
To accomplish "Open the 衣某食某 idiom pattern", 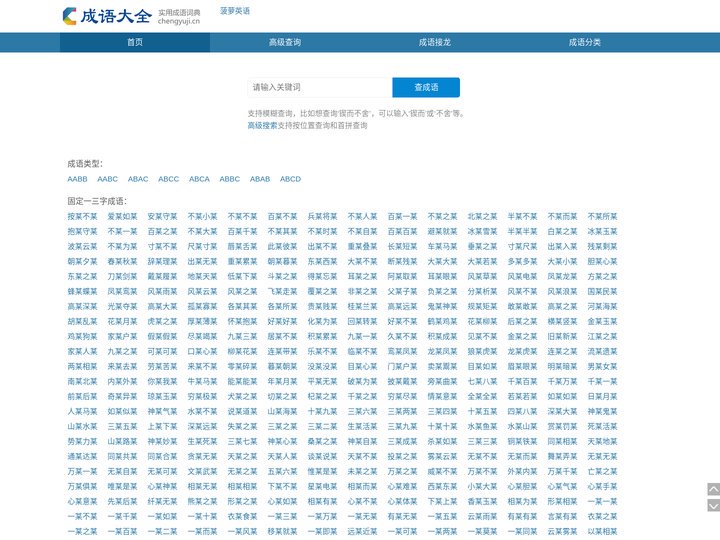I will (x=242, y=517).
